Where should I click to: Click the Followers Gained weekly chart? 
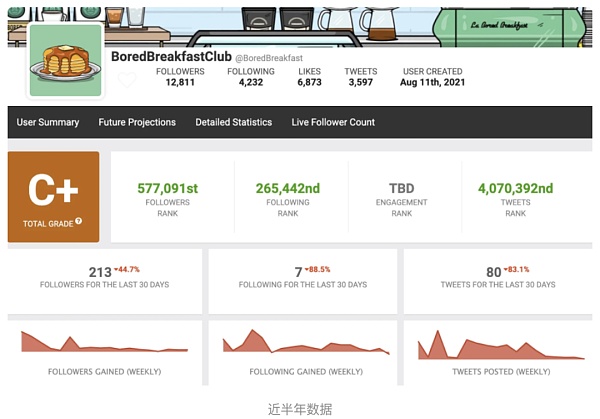pos(104,343)
